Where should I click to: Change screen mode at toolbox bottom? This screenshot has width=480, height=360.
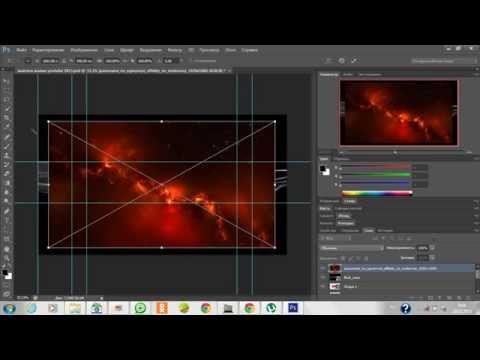(6, 294)
